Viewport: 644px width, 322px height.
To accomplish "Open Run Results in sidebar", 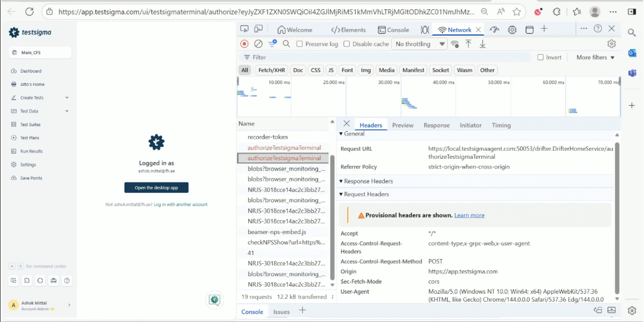I will pyautogui.click(x=31, y=151).
